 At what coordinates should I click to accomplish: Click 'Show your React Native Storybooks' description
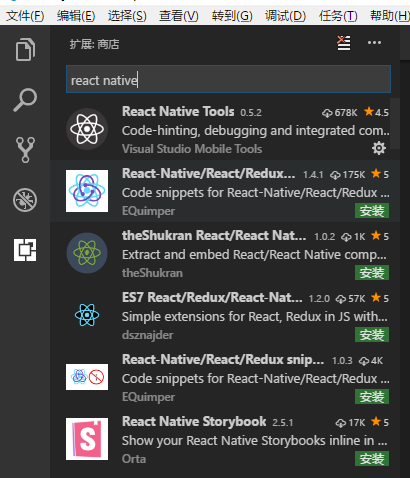[x=255, y=441]
